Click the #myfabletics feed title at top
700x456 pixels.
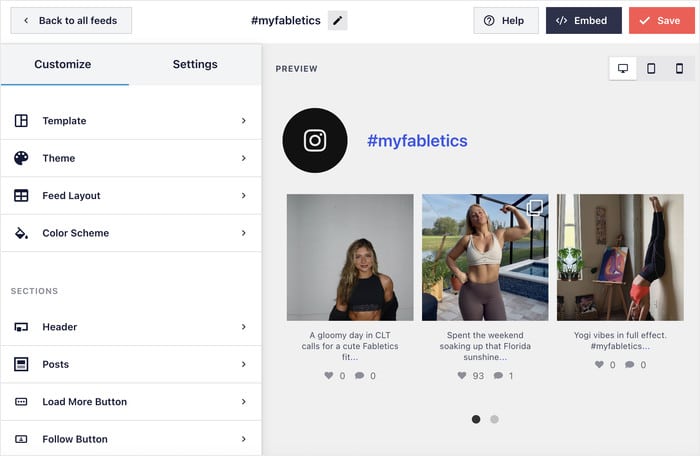(286, 21)
